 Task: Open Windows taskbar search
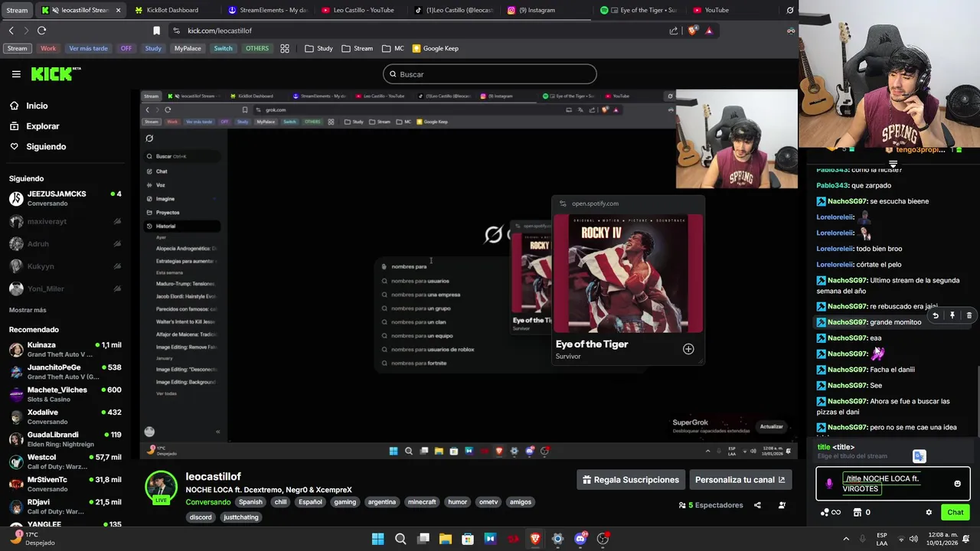(x=400, y=539)
